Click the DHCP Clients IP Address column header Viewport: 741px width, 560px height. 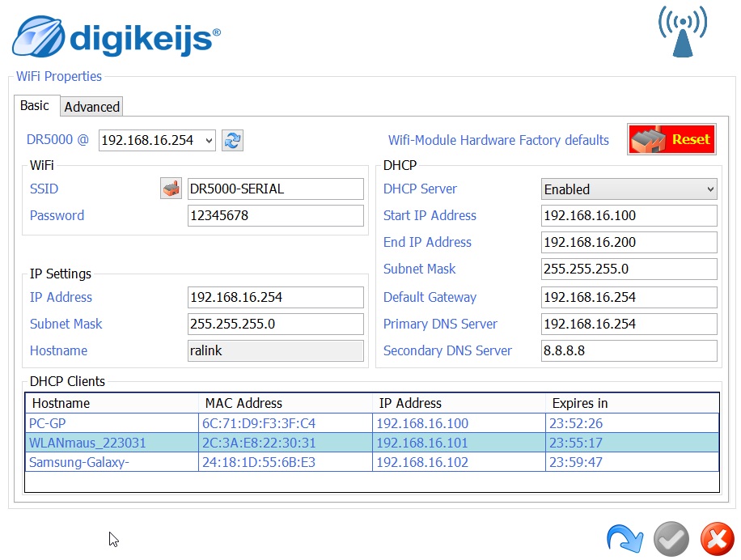pyautogui.click(x=459, y=403)
